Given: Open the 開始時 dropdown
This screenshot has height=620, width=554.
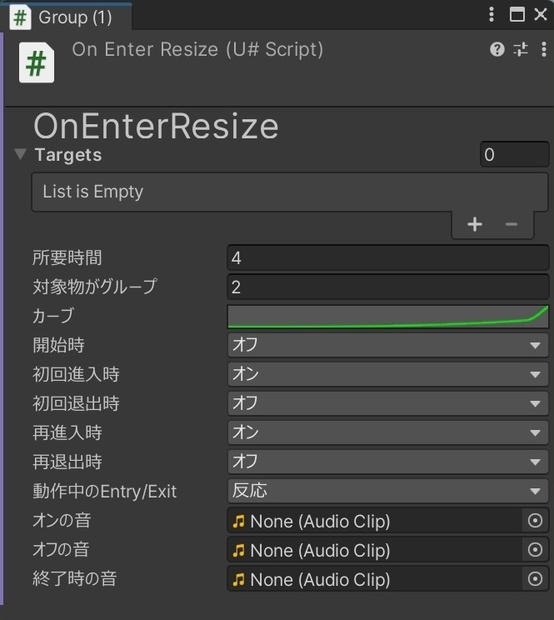Looking at the screenshot, I should [388, 345].
